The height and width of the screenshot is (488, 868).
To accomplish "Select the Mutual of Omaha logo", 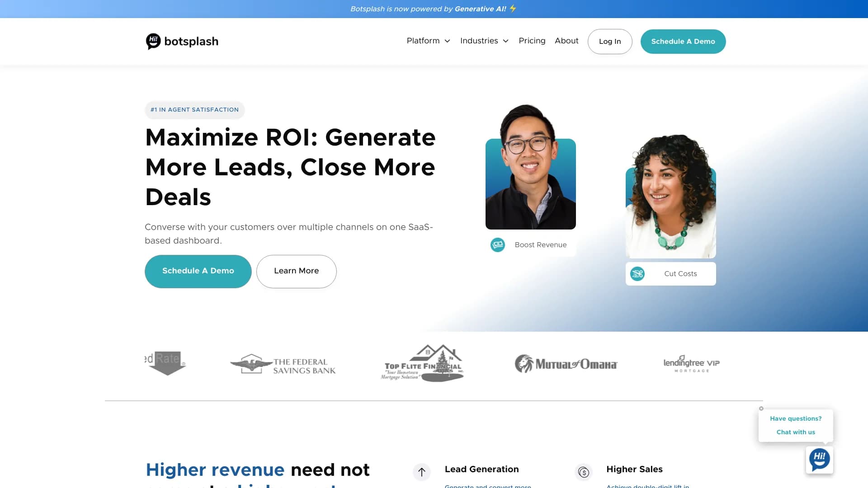I will (x=566, y=363).
